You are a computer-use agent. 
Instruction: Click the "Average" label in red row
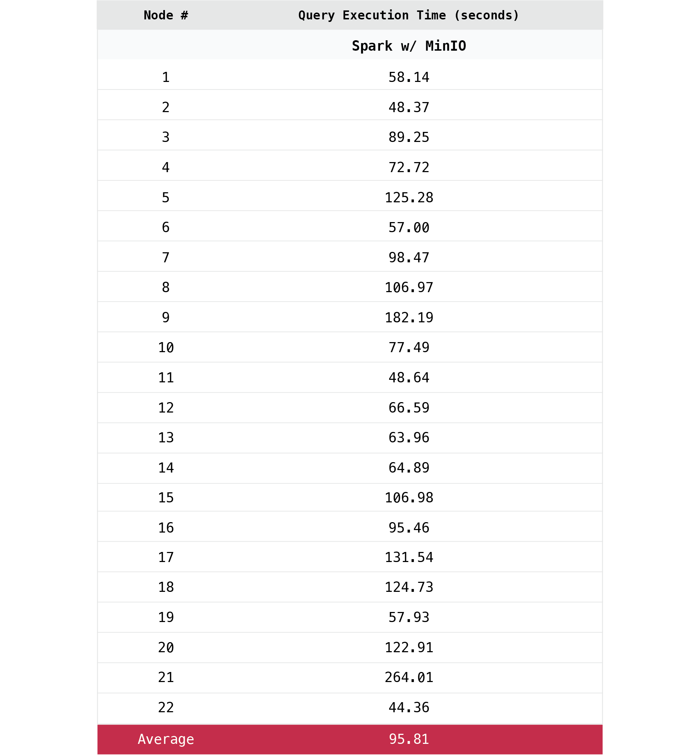(x=166, y=739)
